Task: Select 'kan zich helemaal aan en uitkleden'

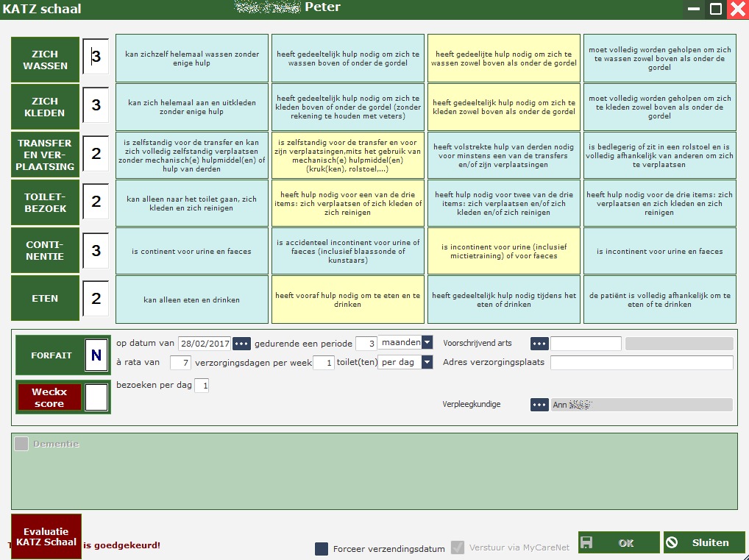Action: click(x=192, y=107)
